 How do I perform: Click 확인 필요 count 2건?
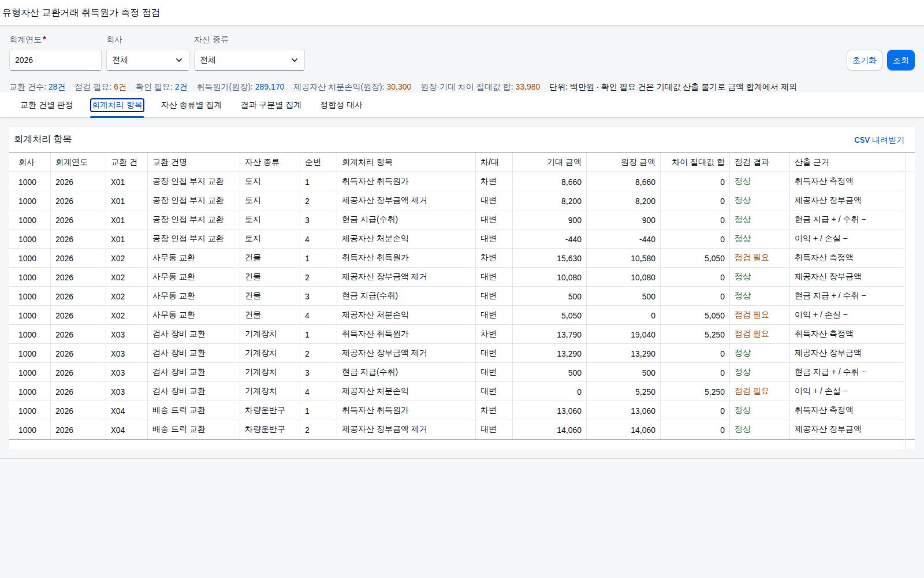point(181,87)
